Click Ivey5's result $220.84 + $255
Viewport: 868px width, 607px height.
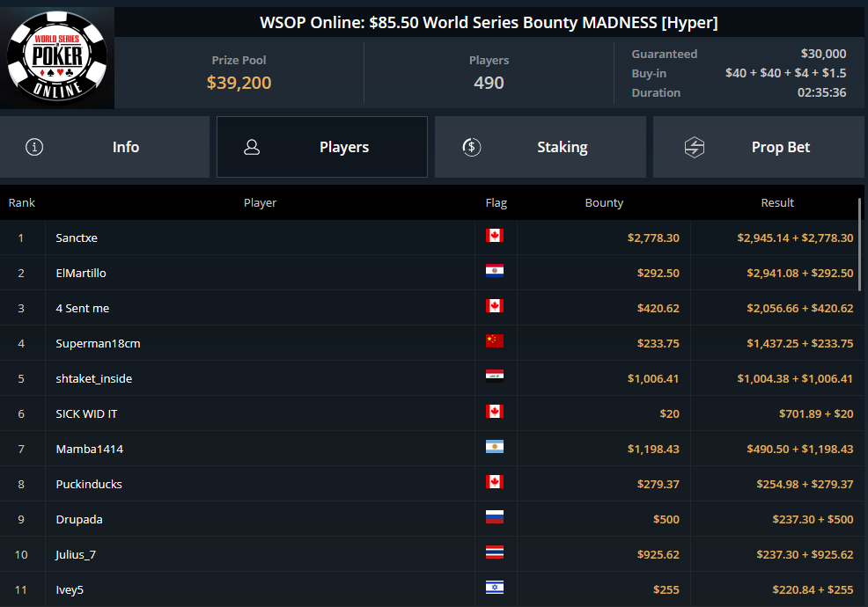(813, 590)
